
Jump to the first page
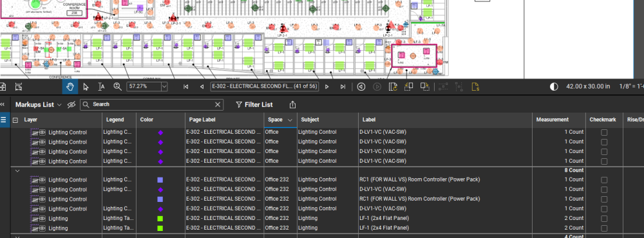(185, 87)
